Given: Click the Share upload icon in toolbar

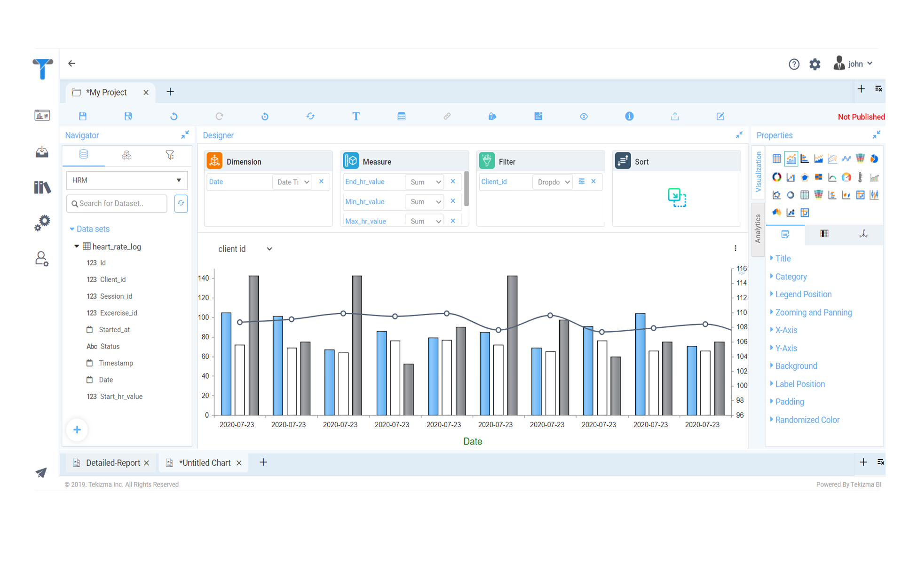Looking at the screenshot, I should pyautogui.click(x=675, y=116).
